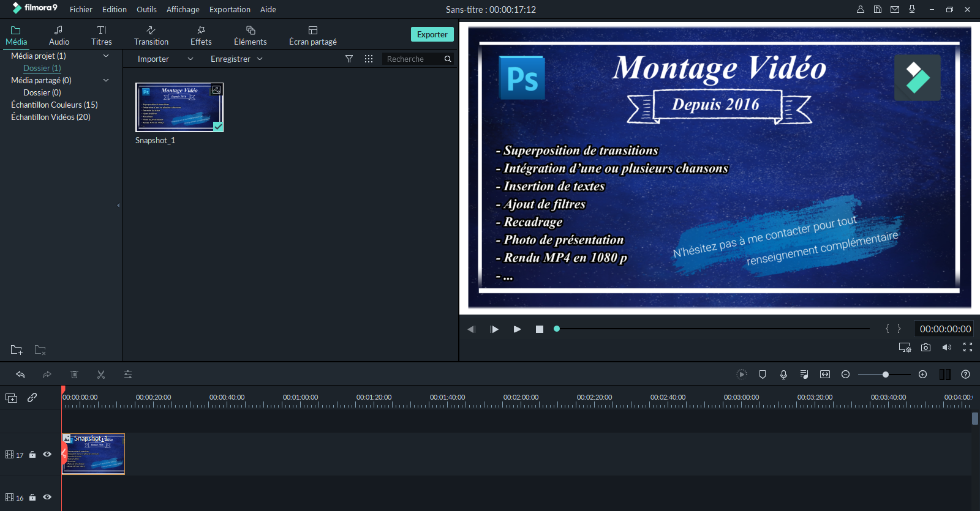Click the timeline zoom in plus icon
This screenshot has height=511, width=980.
click(x=923, y=375)
